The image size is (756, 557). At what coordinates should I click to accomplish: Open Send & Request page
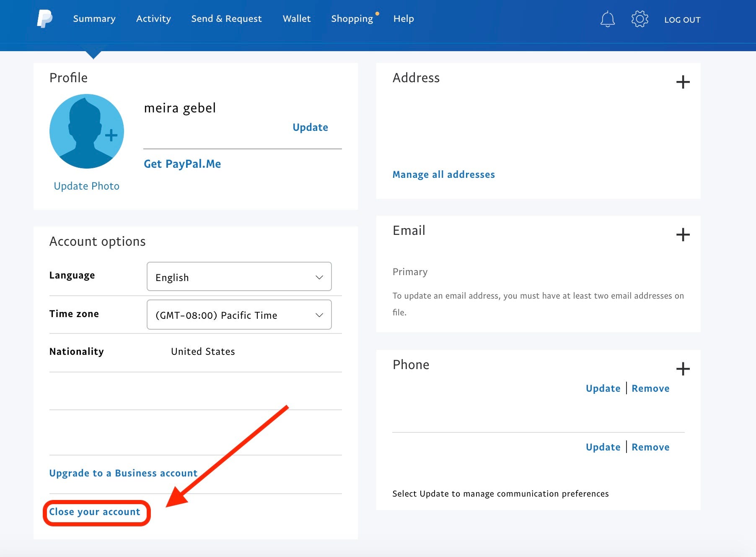click(x=226, y=19)
